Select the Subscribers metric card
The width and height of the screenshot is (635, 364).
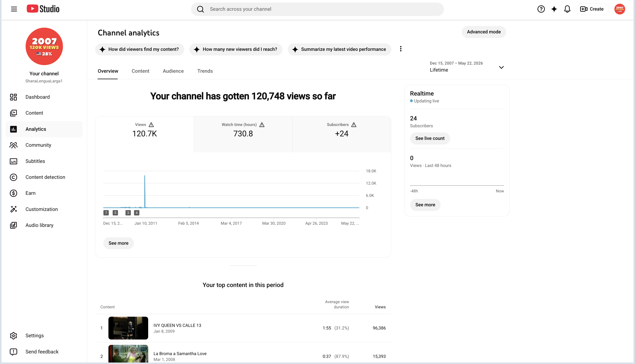341,134
